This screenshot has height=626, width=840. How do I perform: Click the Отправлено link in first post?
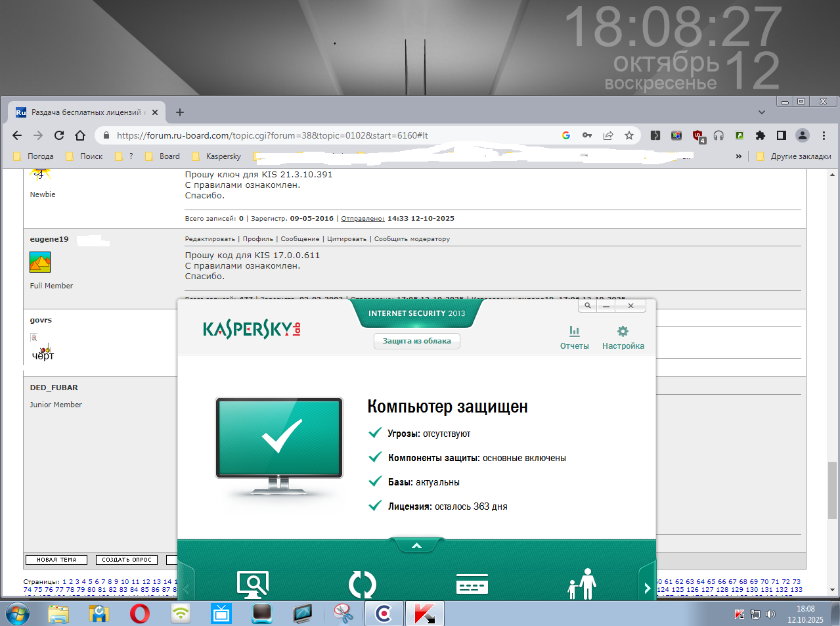pos(363,219)
